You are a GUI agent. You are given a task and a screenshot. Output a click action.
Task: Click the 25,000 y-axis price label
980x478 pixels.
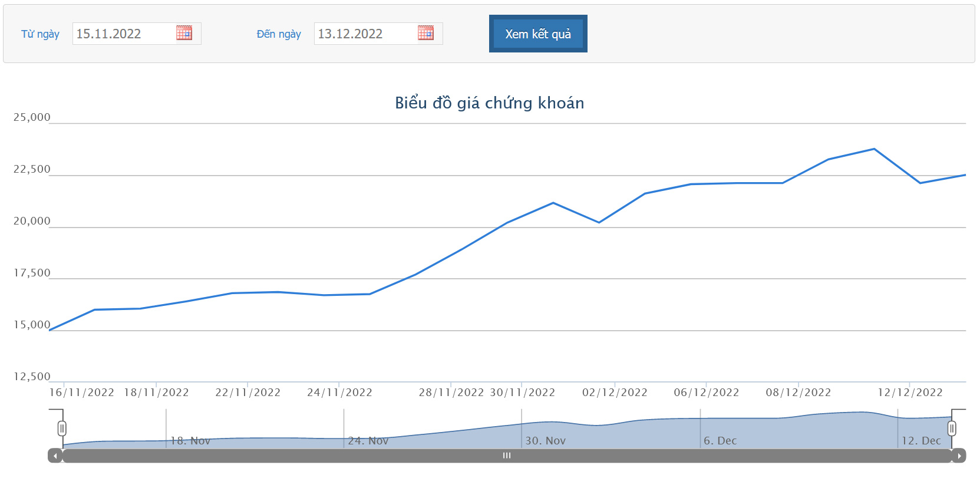point(32,117)
